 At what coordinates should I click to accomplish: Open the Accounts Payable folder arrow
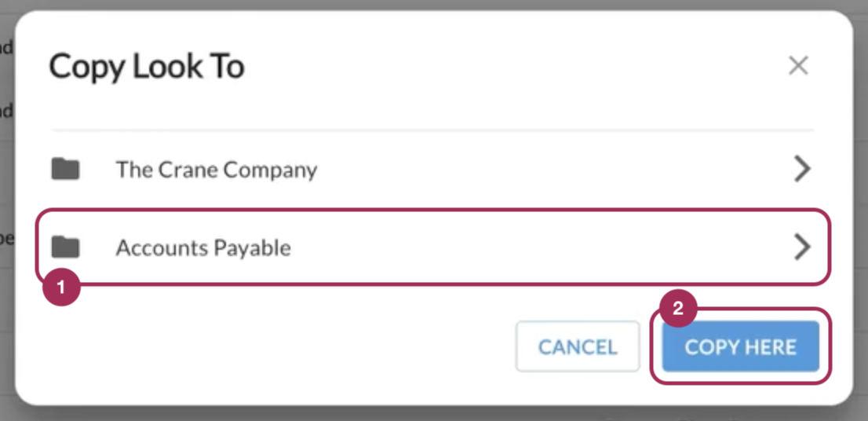pos(802,247)
